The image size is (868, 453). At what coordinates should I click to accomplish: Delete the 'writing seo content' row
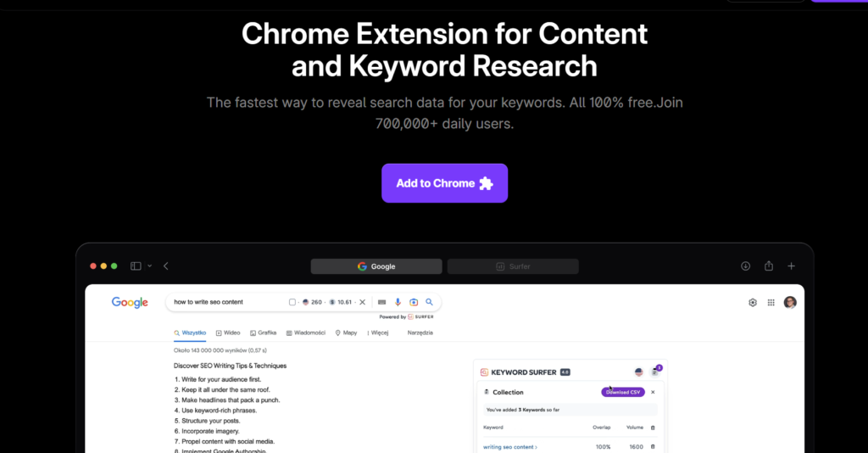pos(653,447)
